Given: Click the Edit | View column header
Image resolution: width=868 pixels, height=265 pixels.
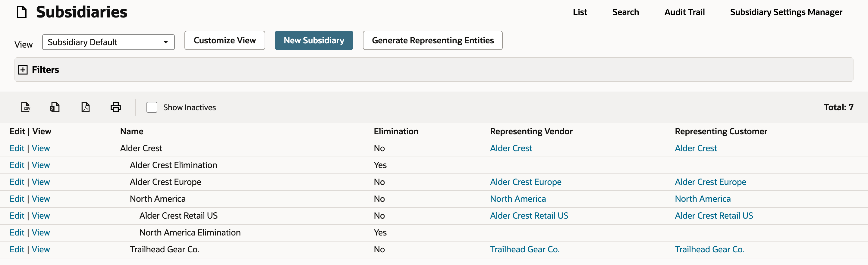Looking at the screenshot, I should pos(30,131).
